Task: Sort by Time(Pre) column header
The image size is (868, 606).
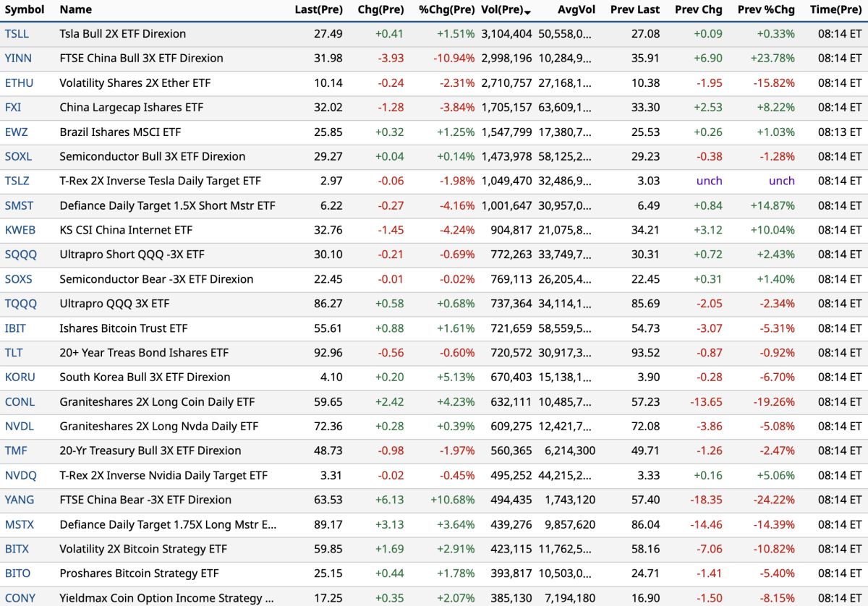Action: tap(835, 10)
